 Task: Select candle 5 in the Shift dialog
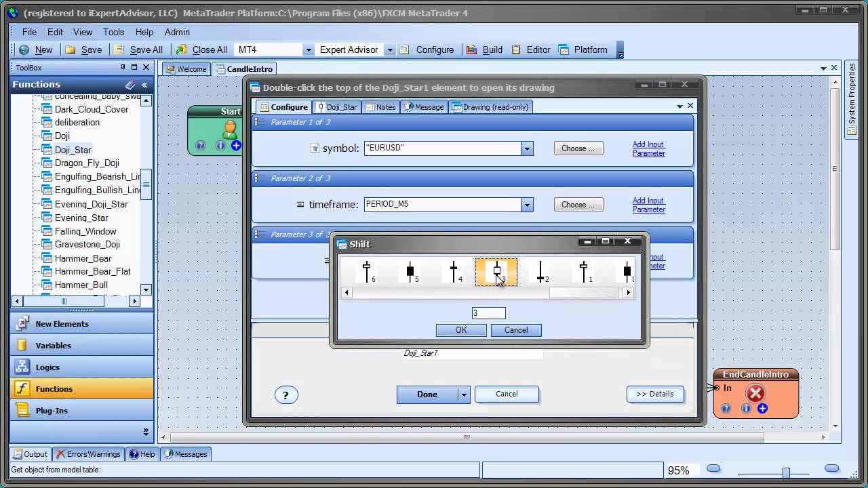point(411,272)
